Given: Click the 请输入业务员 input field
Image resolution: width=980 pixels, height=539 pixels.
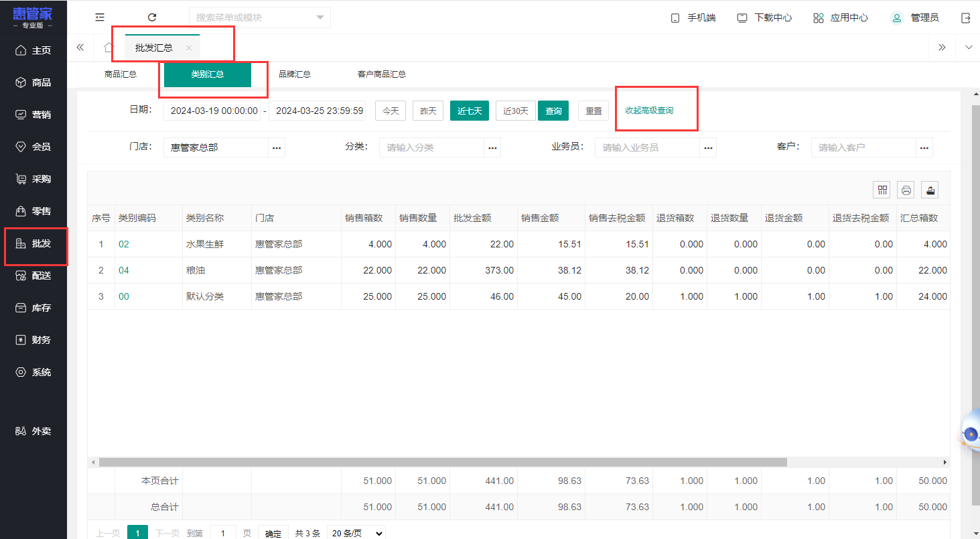Looking at the screenshot, I should pos(648,147).
